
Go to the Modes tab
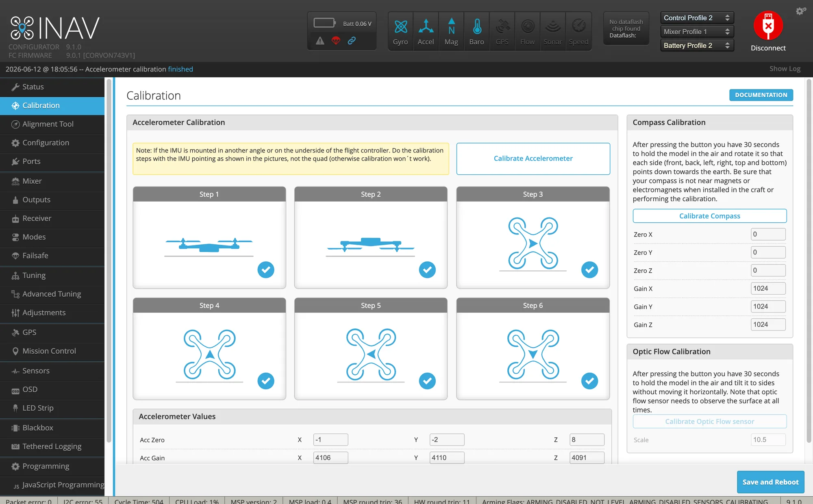[52, 237]
